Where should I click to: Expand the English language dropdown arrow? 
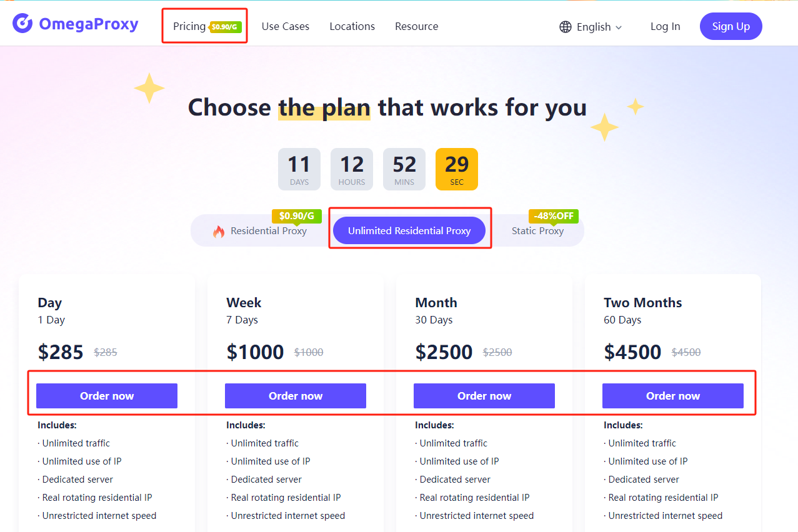coord(619,27)
